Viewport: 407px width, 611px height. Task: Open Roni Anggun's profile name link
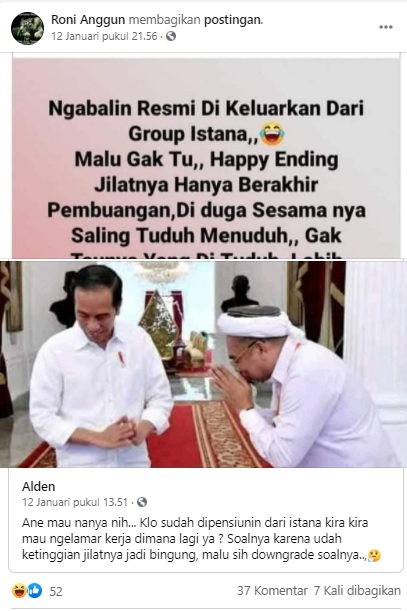pyautogui.click(x=88, y=19)
